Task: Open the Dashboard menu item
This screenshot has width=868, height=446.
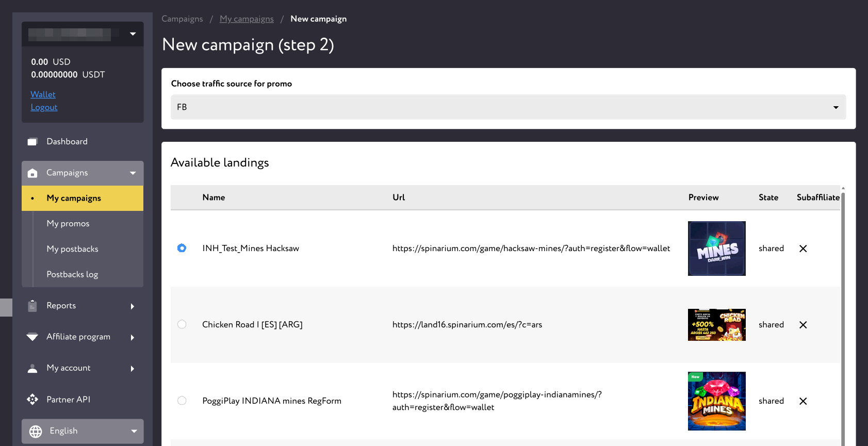Action: click(67, 141)
